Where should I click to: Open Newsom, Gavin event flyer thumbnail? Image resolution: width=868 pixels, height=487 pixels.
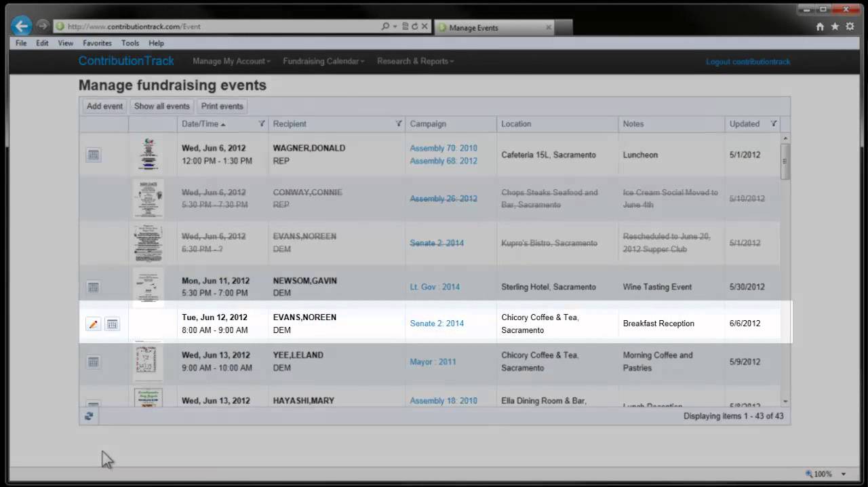[149, 287]
